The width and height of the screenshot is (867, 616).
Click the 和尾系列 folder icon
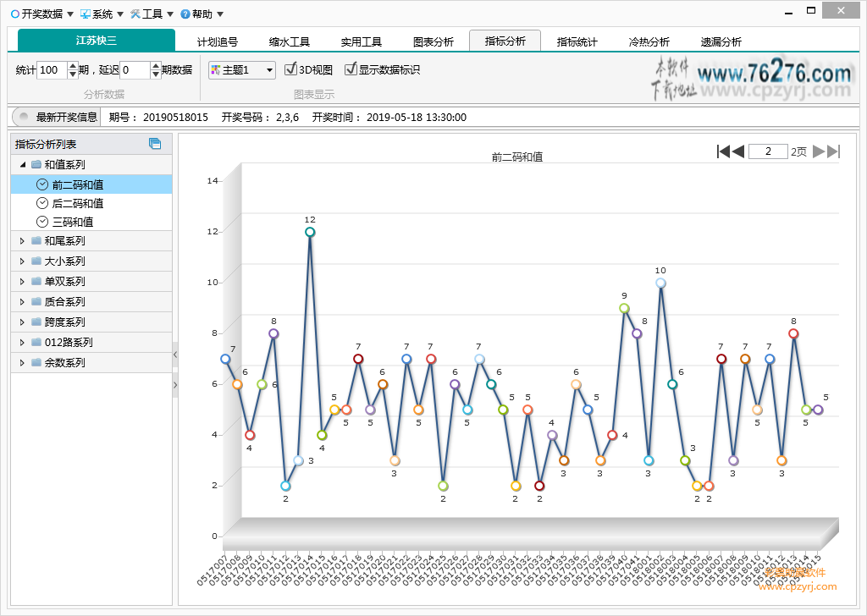coord(36,240)
